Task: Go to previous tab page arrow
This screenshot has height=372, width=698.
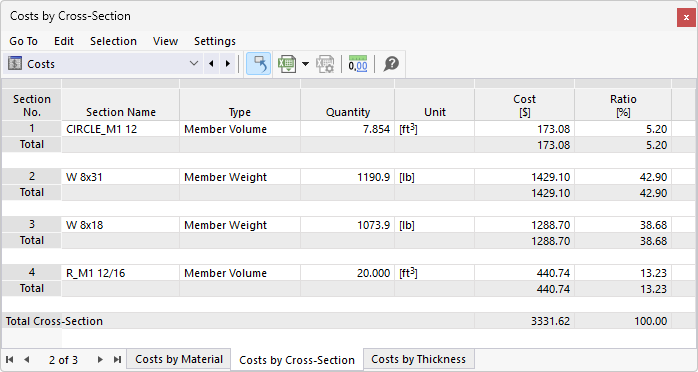Action: pos(27,359)
